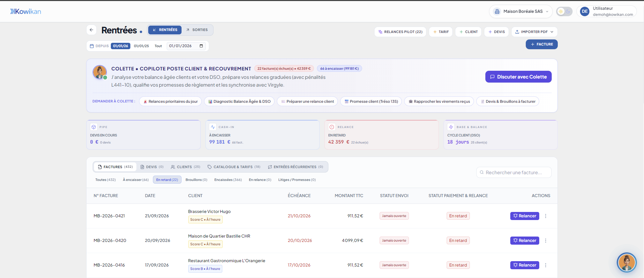Select the 01/01/25 date preset
The width and height of the screenshot is (644, 278).
tap(141, 46)
